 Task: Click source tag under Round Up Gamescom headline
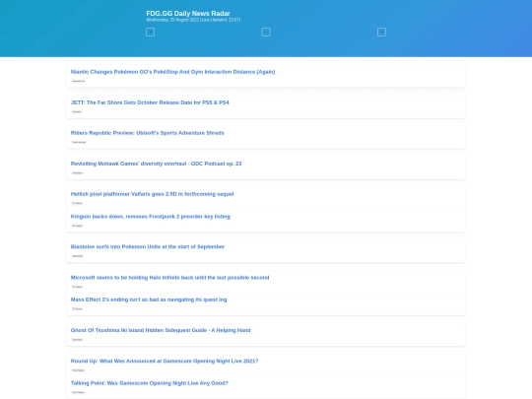point(78,370)
